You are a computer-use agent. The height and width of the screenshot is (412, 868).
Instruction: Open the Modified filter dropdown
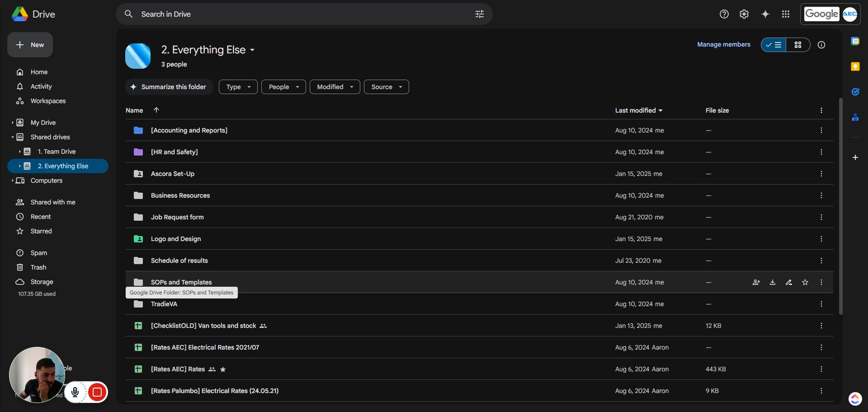[335, 87]
